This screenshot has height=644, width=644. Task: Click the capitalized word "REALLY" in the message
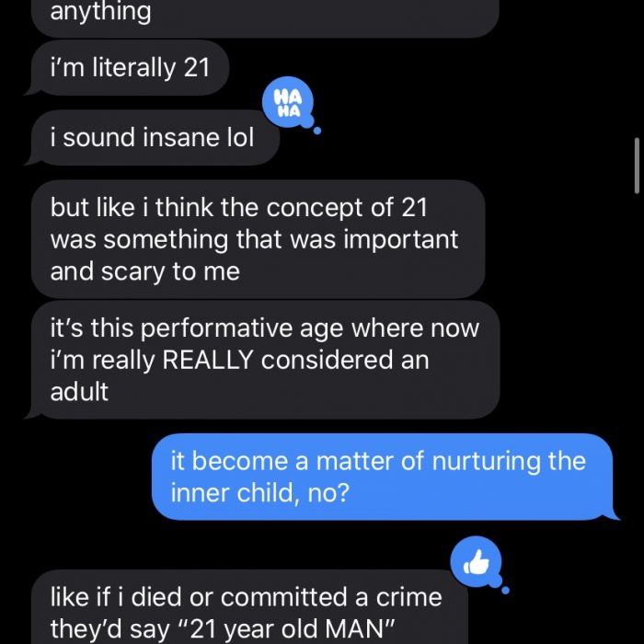pyautogui.click(x=209, y=360)
